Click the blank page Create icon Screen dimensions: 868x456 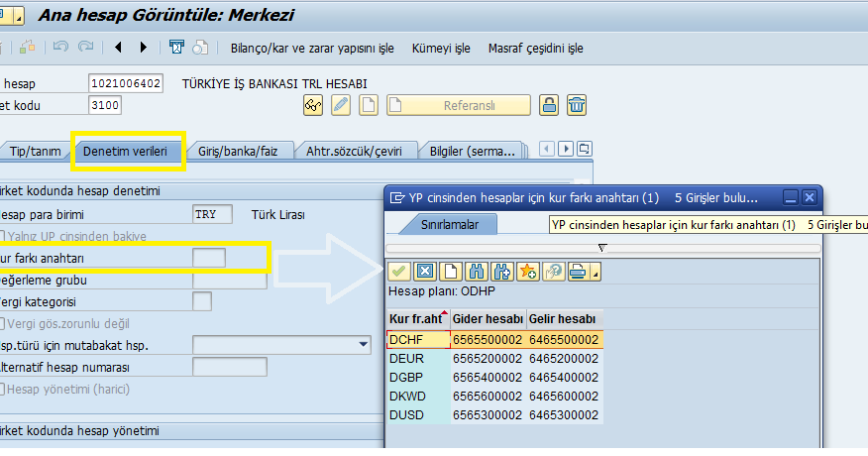[369, 105]
